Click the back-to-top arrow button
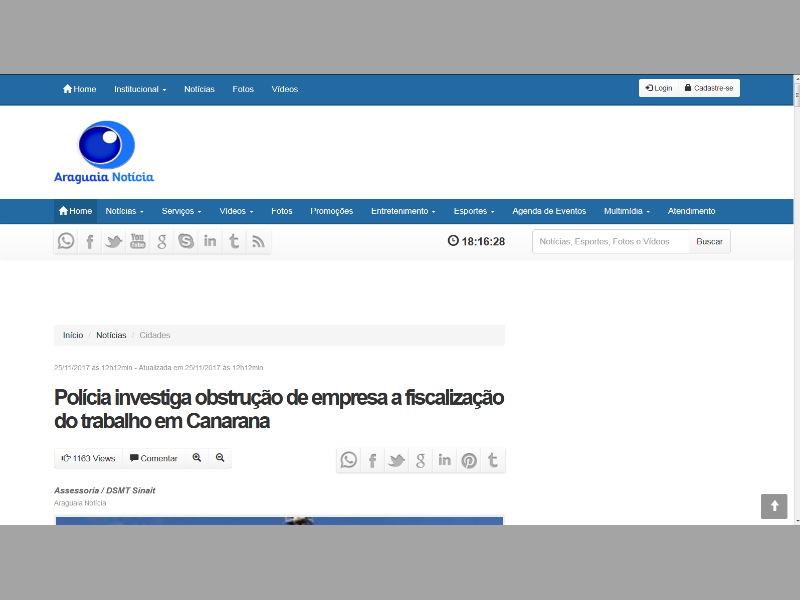 coord(774,506)
